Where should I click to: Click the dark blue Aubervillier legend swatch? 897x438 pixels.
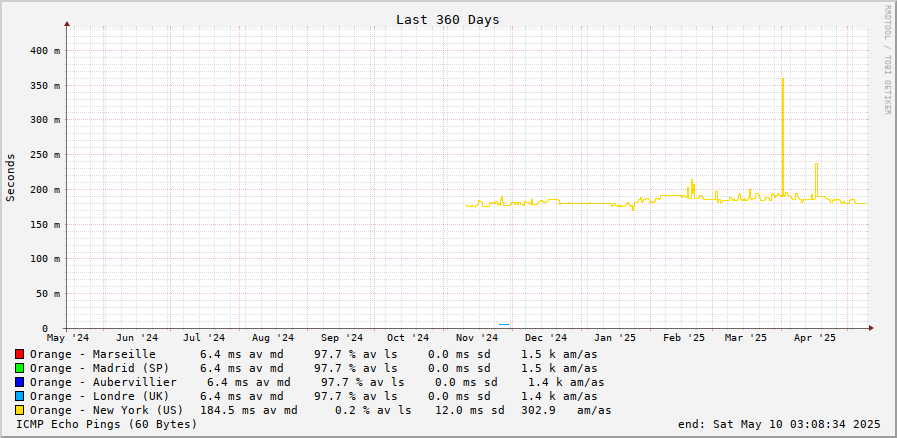coord(19,383)
